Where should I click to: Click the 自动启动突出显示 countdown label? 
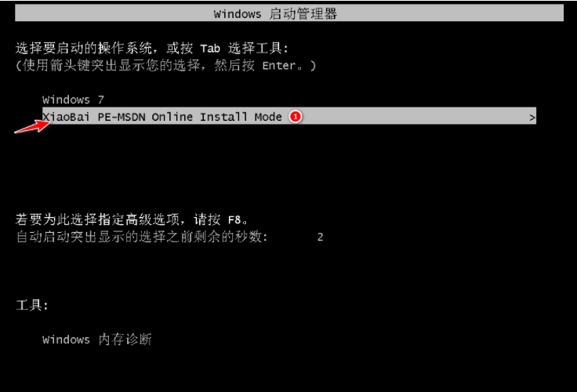tap(142, 237)
